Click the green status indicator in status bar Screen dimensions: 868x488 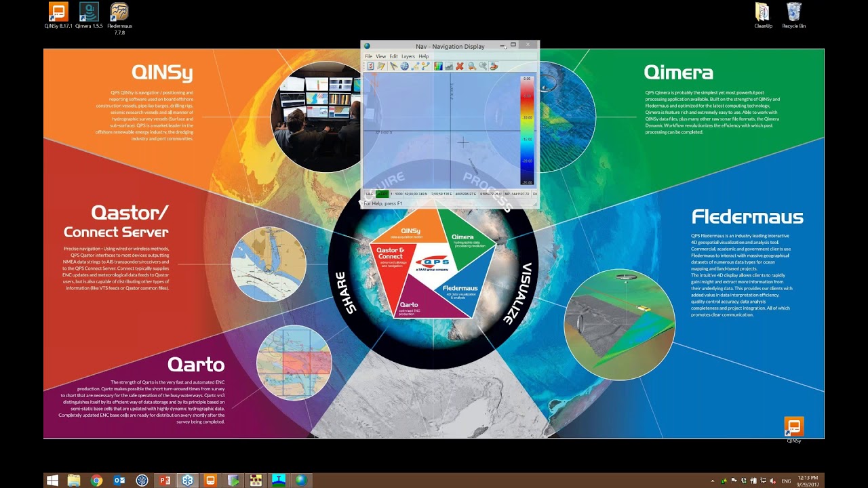(x=382, y=194)
